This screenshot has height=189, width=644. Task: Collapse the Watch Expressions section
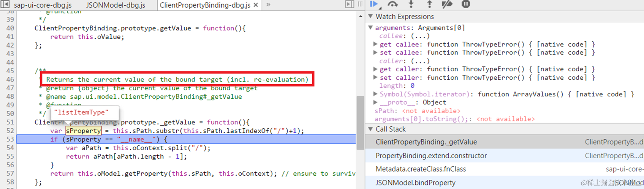tap(371, 16)
